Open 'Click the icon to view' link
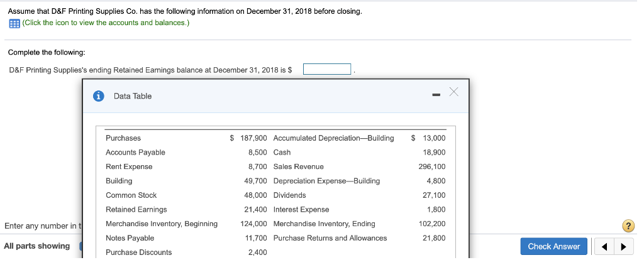Viewport: 644px width, 260px height. coord(106,23)
